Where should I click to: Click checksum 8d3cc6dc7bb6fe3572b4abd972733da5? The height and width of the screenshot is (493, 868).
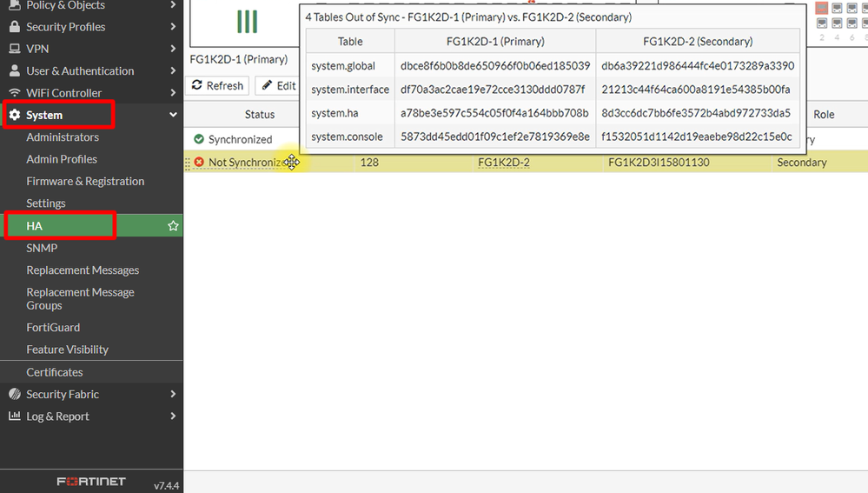click(x=696, y=113)
